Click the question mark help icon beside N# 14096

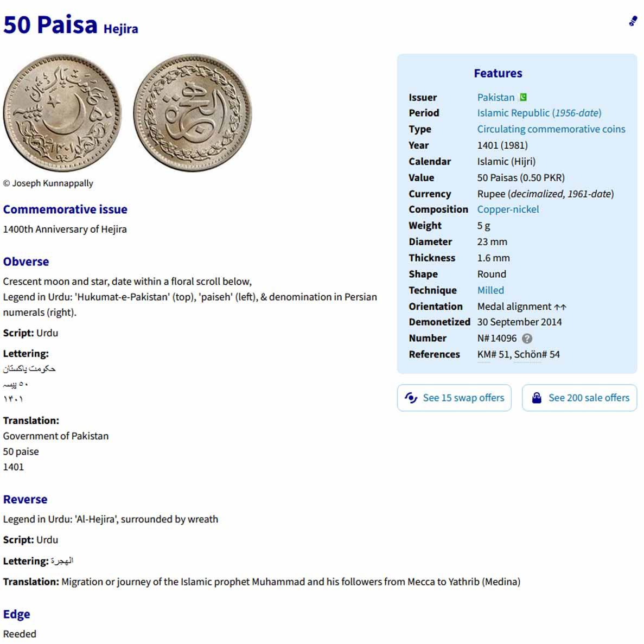point(527,339)
